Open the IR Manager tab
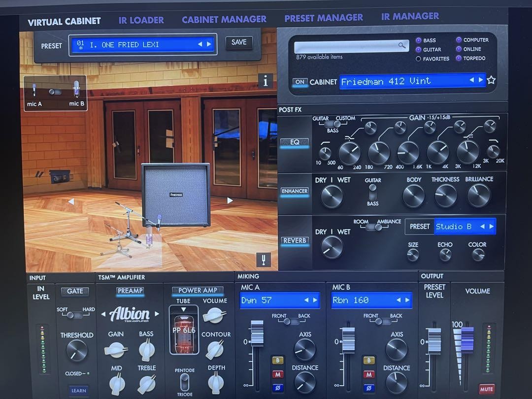Screen dimensions: 532x399 [x=410, y=16]
